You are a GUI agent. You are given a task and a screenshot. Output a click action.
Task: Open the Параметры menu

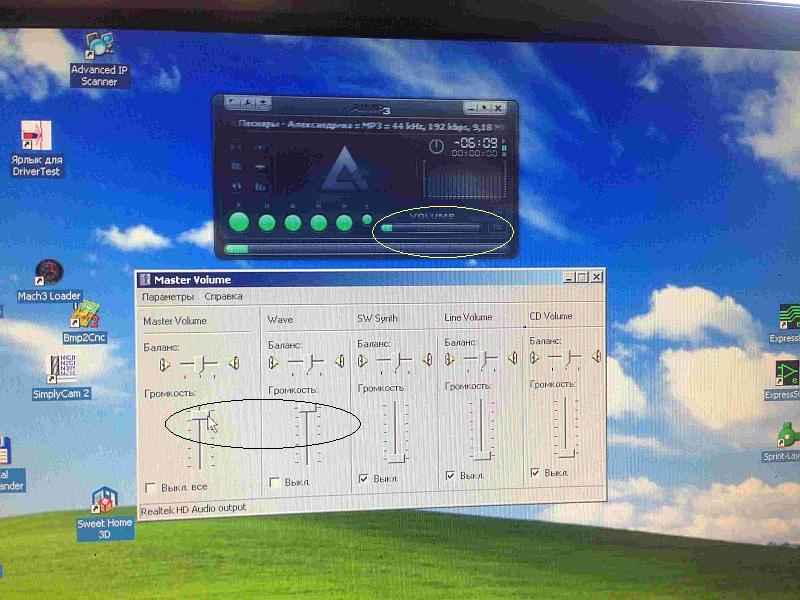168,297
